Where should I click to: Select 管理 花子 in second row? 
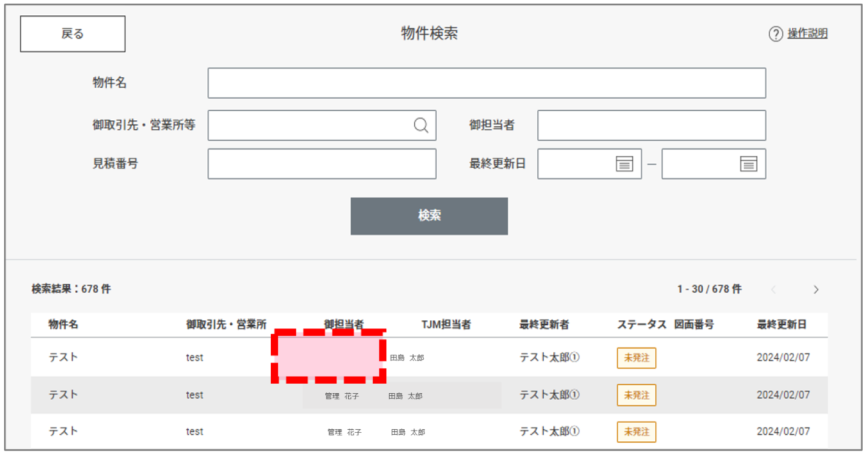(342, 396)
